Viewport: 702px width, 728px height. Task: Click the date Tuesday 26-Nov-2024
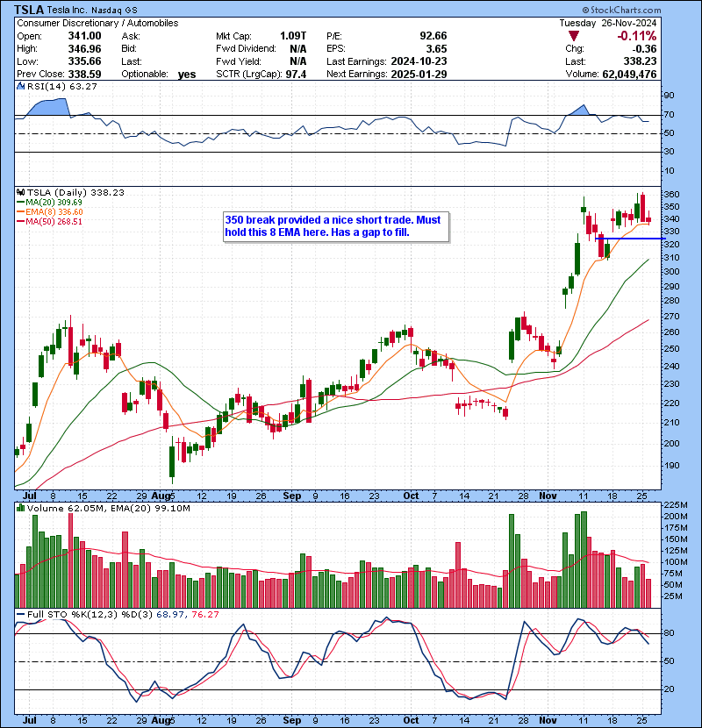pyautogui.click(x=608, y=23)
